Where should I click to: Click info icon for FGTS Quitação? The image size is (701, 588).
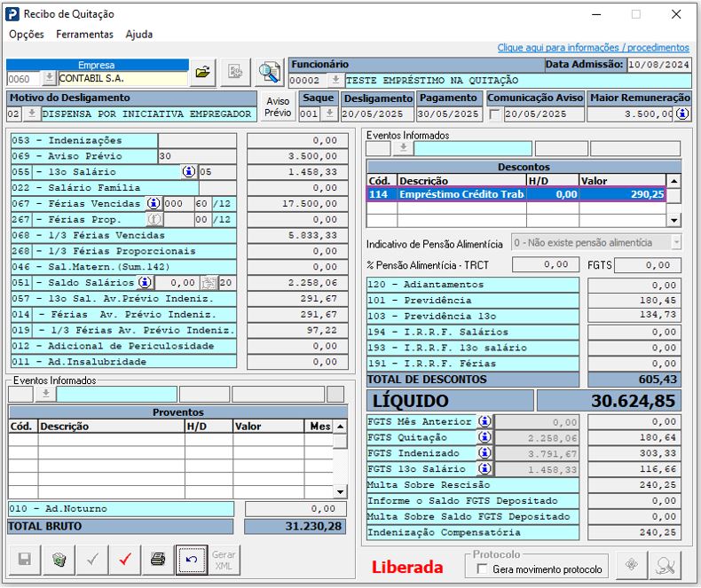pyautogui.click(x=484, y=437)
